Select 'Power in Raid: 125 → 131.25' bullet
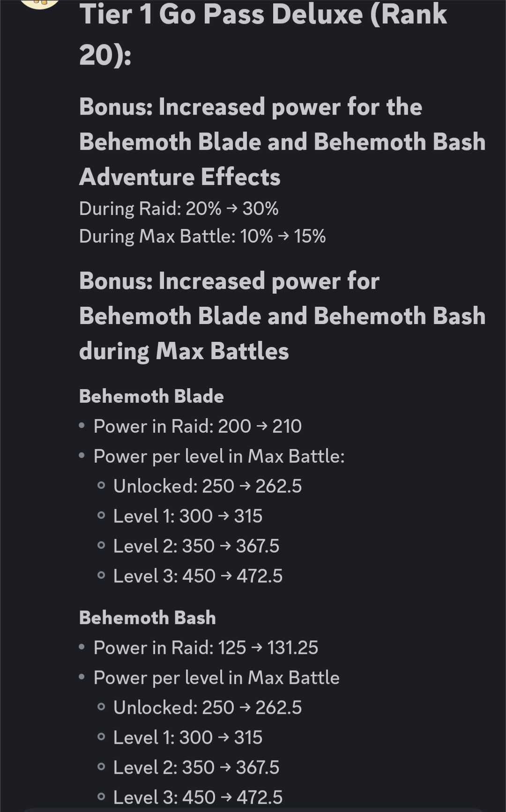Viewport: 506px width, 812px height. [x=206, y=648]
